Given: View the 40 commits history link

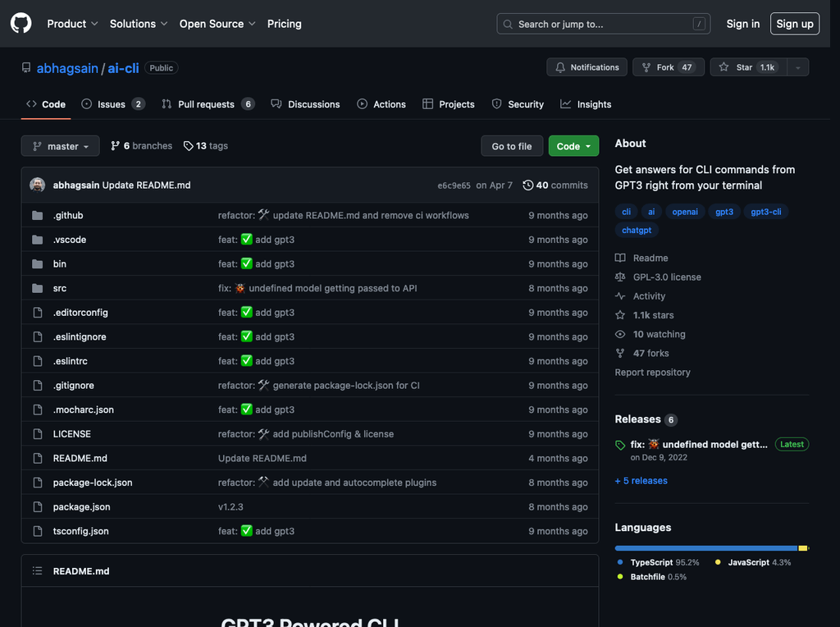Looking at the screenshot, I should 555,185.
